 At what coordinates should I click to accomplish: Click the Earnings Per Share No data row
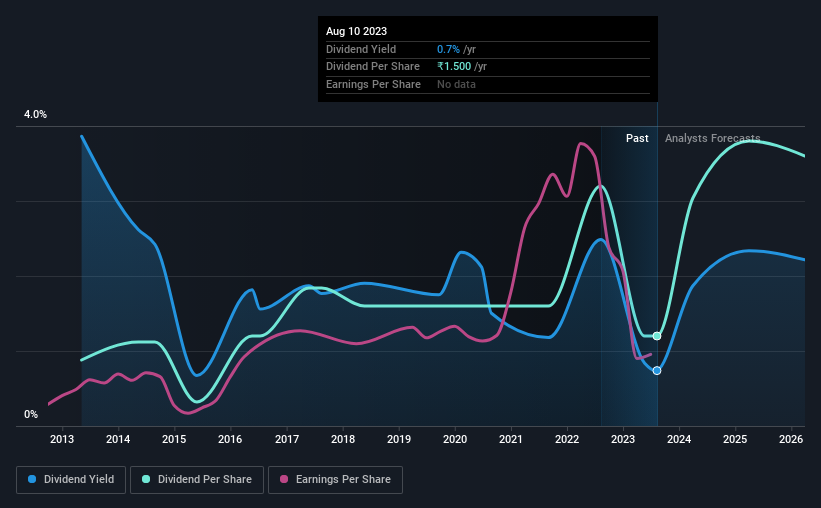tap(488, 84)
